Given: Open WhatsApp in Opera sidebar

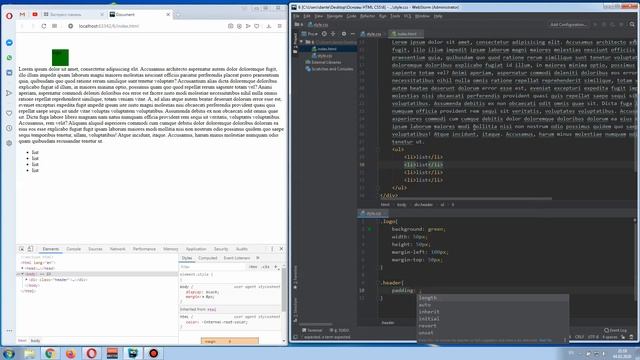Looking at the screenshot, I should [9, 58].
